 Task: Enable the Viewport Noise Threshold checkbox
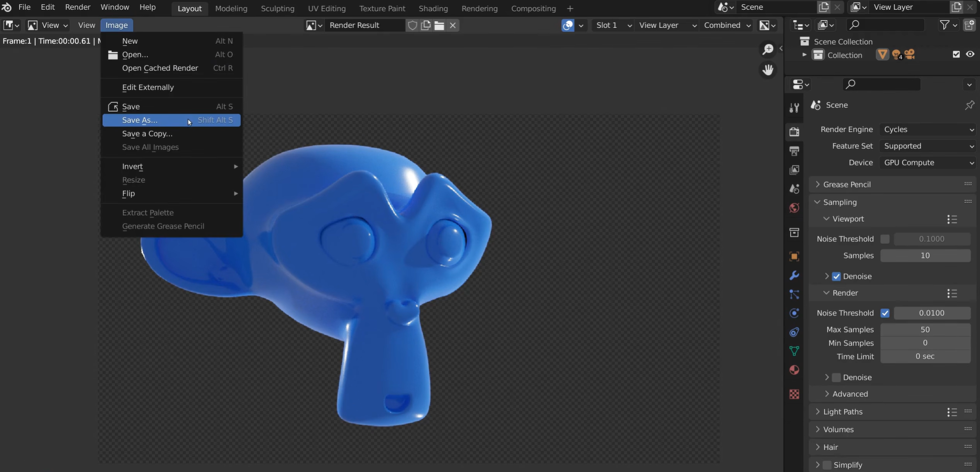click(x=885, y=239)
